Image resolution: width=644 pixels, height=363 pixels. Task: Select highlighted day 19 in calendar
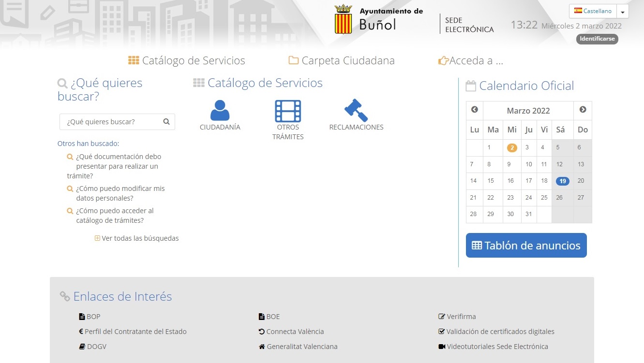(x=562, y=181)
